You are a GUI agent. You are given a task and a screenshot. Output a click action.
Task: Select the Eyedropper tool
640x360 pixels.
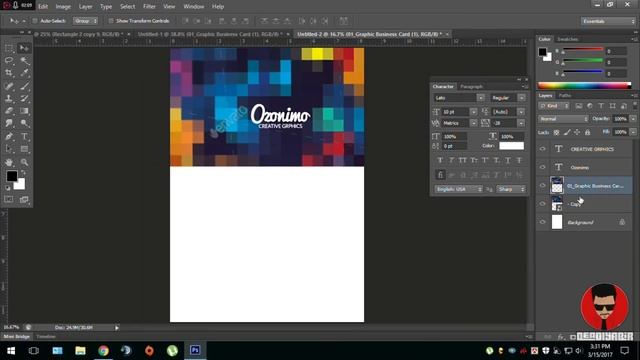click(x=24, y=73)
